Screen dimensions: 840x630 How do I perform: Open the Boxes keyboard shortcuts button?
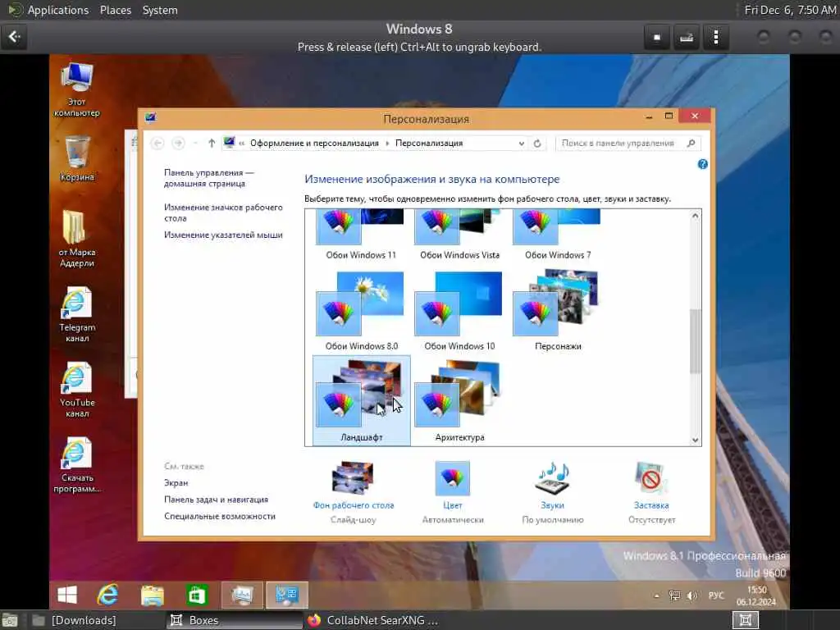687,37
